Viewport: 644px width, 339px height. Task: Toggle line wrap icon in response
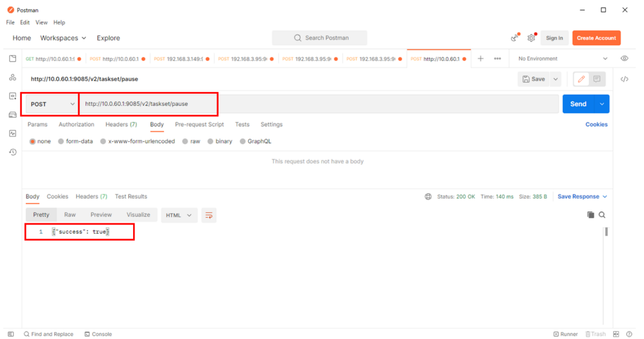209,215
